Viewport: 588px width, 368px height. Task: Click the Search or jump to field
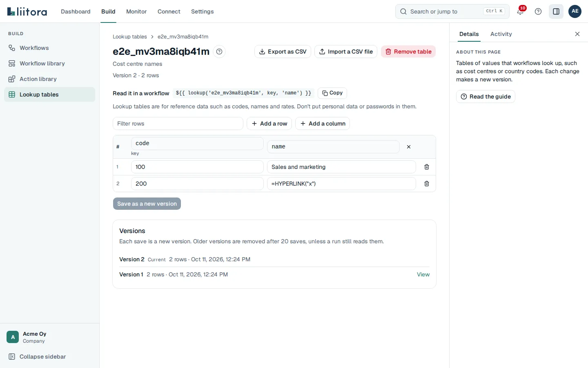[452, 11]
